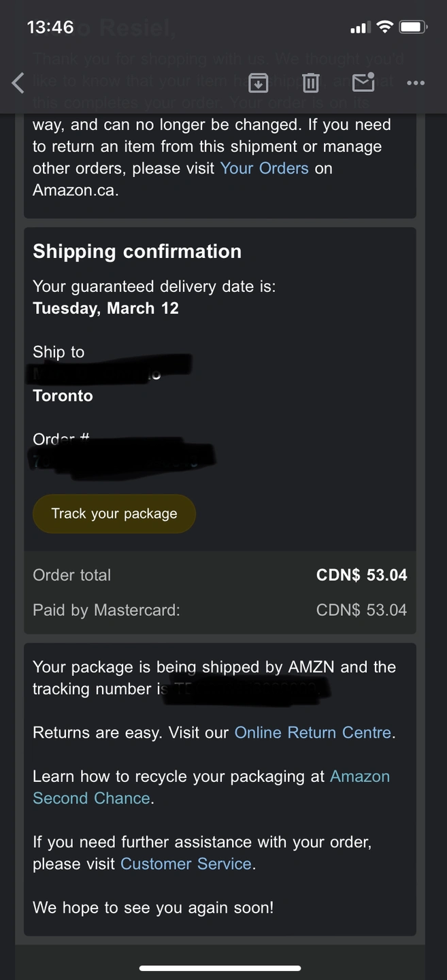
Task: Open the Your Orders link
Action: click(265, 168)
